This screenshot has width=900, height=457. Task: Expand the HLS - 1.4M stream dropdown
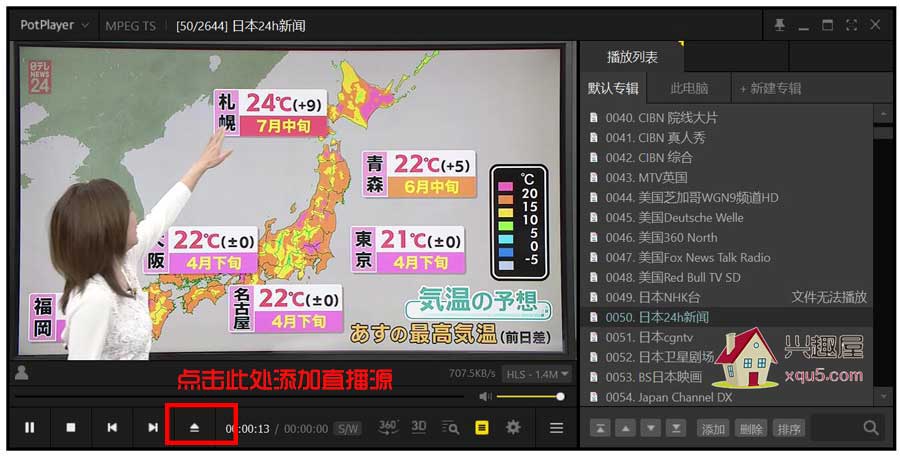click(x=537, y=374)
